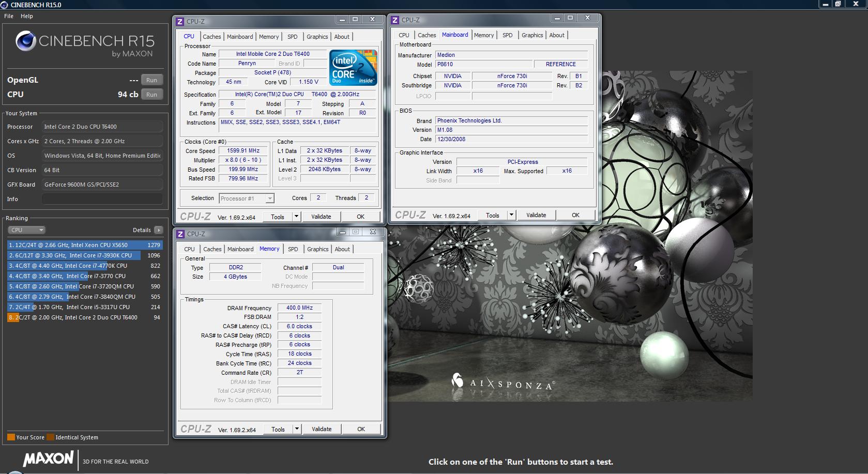868x474 pixels.
Task: Click the AIXSPONZA logo in the render
Action: tap(503, 382)
